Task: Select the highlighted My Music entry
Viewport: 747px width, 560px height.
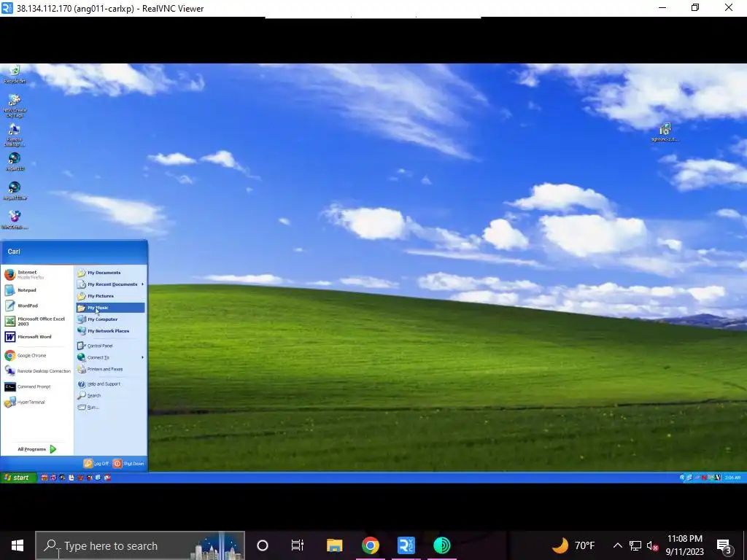Action: 110,308
